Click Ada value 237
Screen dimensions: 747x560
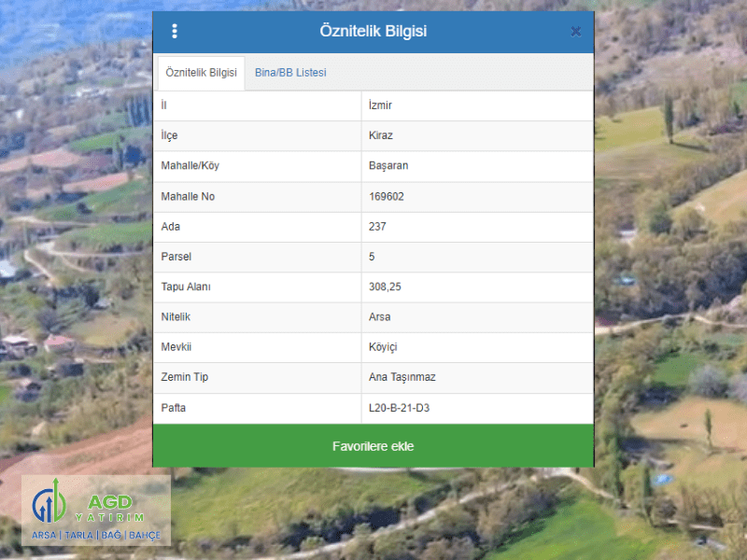377,226
